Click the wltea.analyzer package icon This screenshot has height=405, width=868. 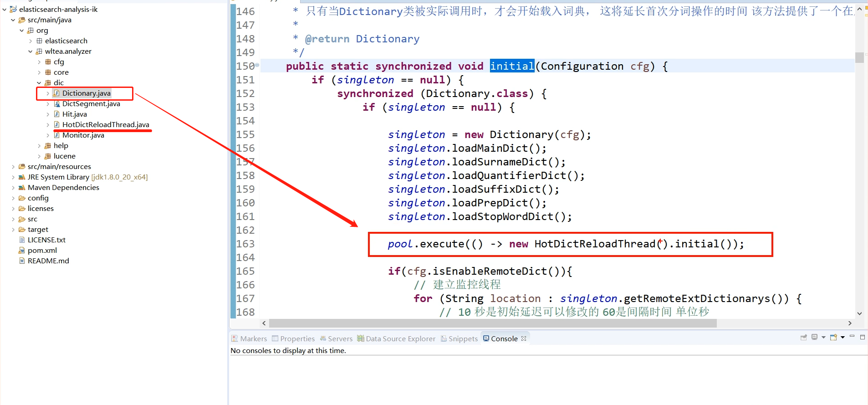click(39, 51)
